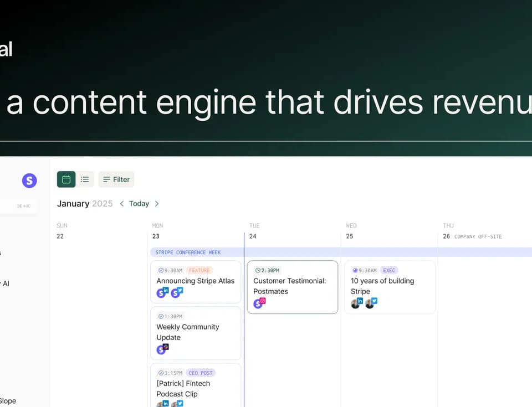Open the "[Patrick] Fintech Podcast Clip" post title
Image resolution: width=532 pixels, height=407 pixels.
183,389
